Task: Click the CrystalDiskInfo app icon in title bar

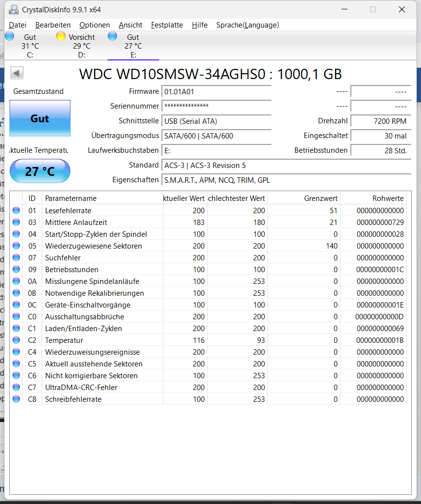Action: 13,10
